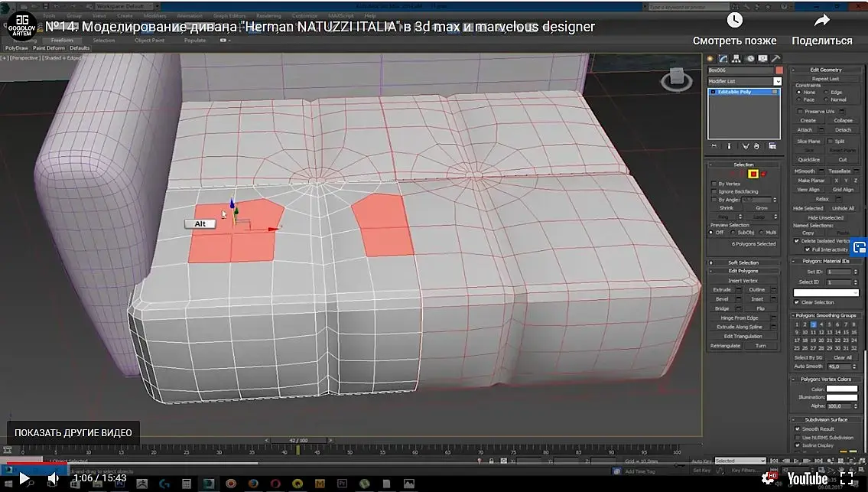Click the vertex Color white swatch

point(841,389)
